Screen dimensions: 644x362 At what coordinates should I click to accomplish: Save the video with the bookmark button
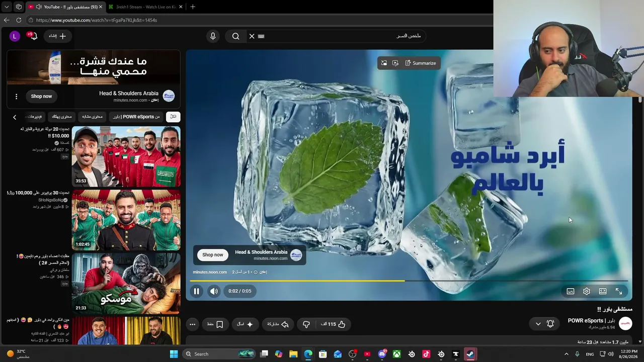point(215,324)
